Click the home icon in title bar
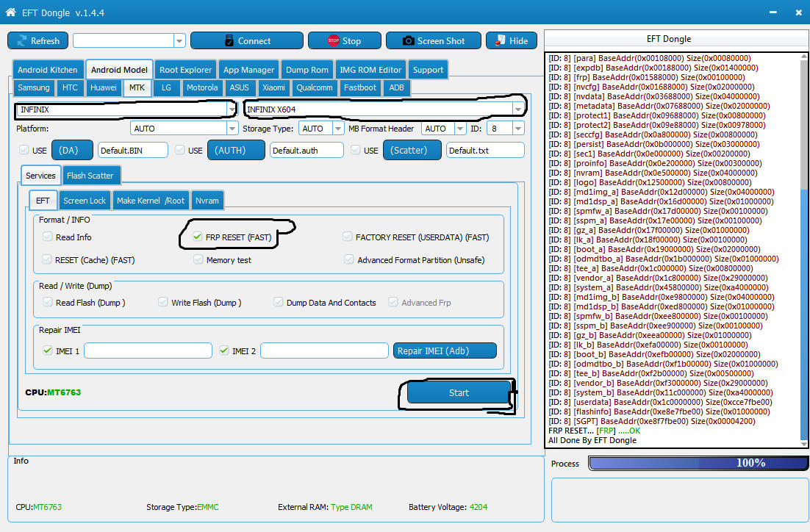The image size is (810, 532). pyautogui.click(x=10, y=12)
